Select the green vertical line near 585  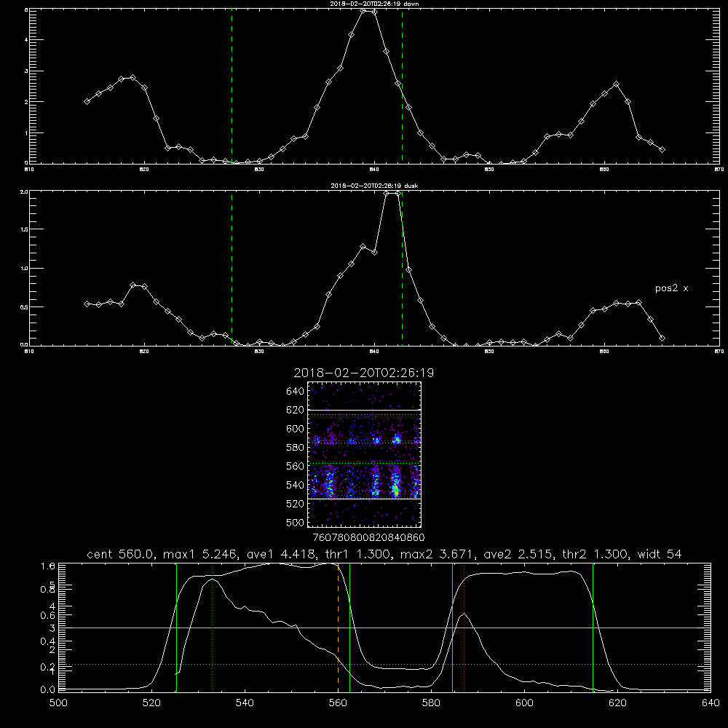coord(452,628)
